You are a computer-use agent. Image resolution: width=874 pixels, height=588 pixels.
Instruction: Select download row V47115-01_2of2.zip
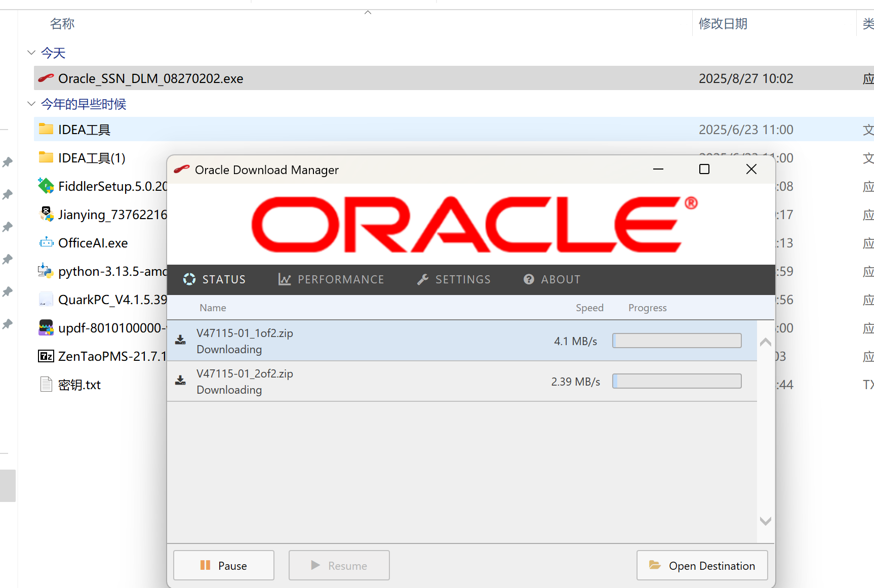pos(462,381)
